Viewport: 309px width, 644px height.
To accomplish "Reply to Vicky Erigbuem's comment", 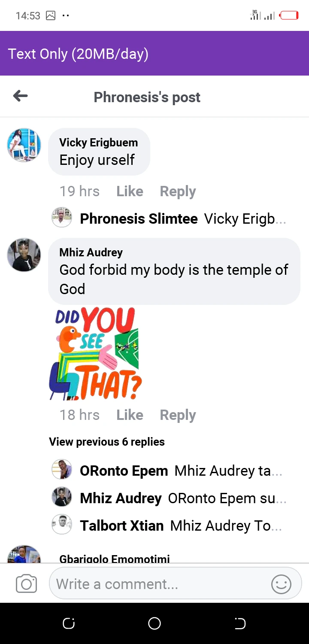I will (x=178, y=191).
